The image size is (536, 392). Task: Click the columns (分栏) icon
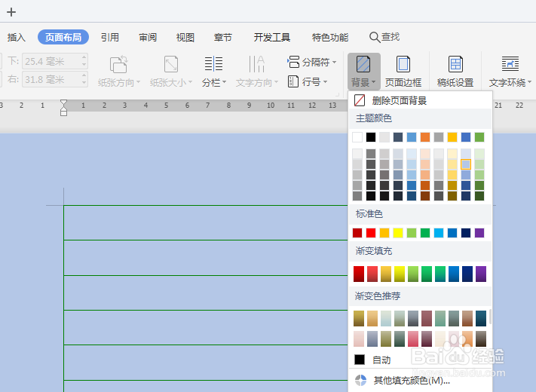(213, 64)
